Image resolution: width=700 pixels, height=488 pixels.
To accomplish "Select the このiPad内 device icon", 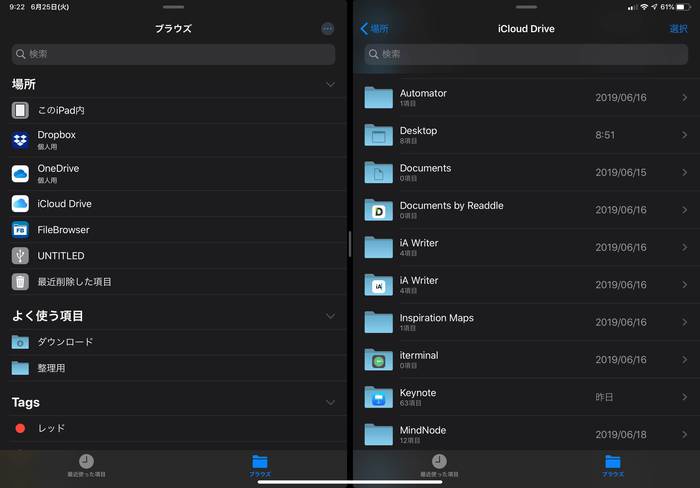I will tap(20, 110).
